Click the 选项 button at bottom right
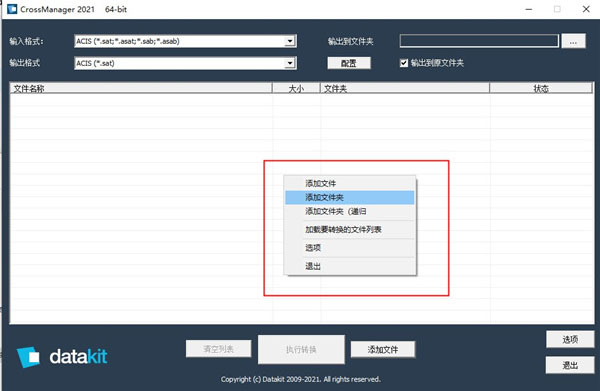The height and width of the screenshot is (391, 600). pos(570,339)
